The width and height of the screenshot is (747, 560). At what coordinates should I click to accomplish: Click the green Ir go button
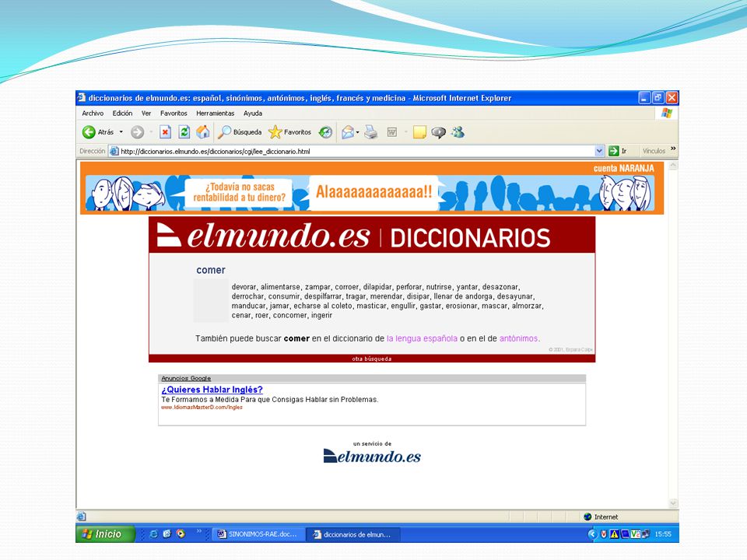(x=618, y=151)
